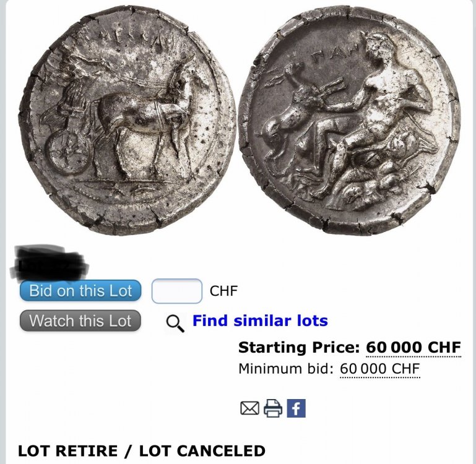Open the Find similar lots link
This screenshot has width=476, height=464.
click(x=260, y=320)
